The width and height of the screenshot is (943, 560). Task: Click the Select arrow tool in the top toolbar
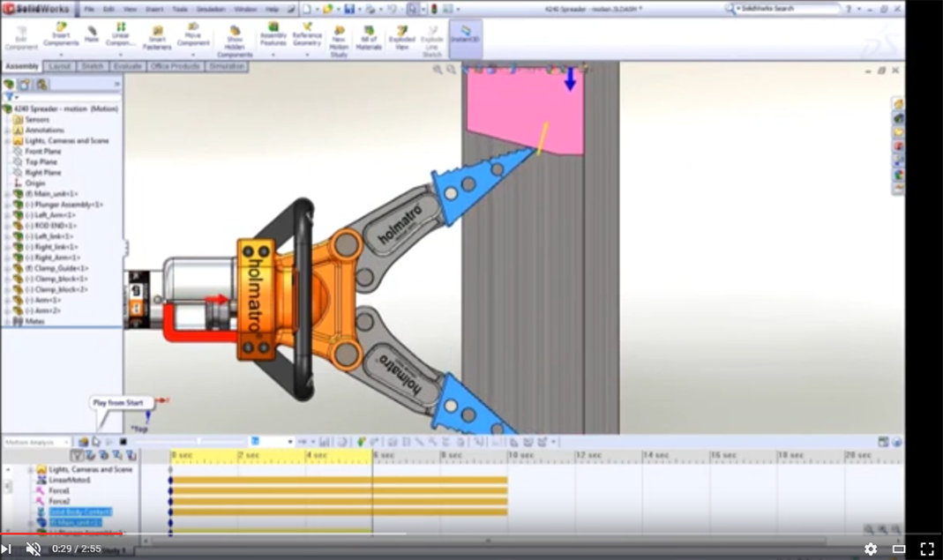[413, 9]
